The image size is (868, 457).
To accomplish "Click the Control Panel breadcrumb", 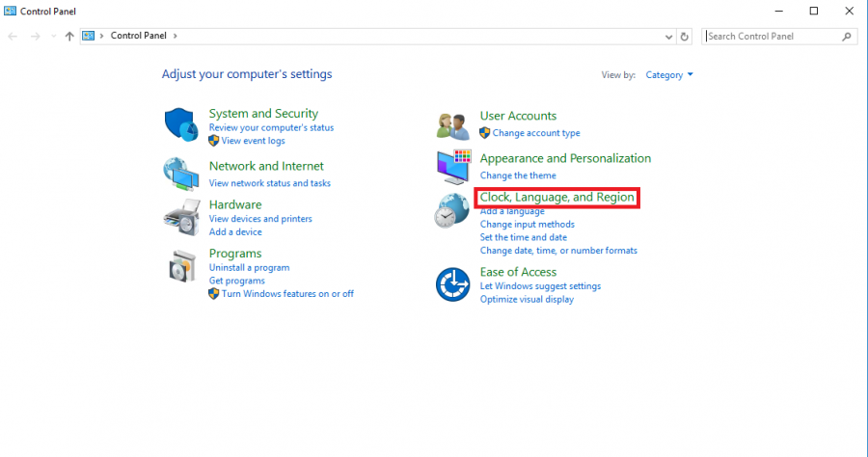I will pyautogui.click(x=138, y=36).
